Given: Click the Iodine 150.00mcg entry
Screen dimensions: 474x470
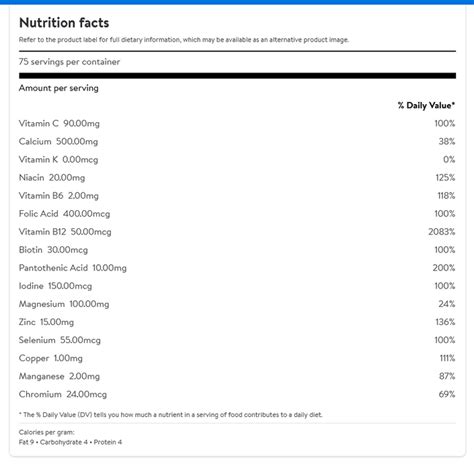Looking at the screenshot, I should pyautogui.click(x=55, y=286).
